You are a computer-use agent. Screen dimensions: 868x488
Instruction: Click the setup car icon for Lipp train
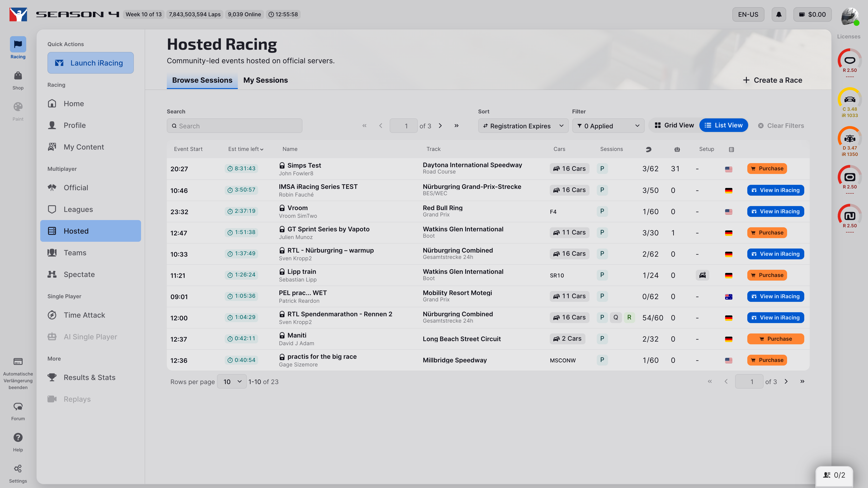point(702,275)
